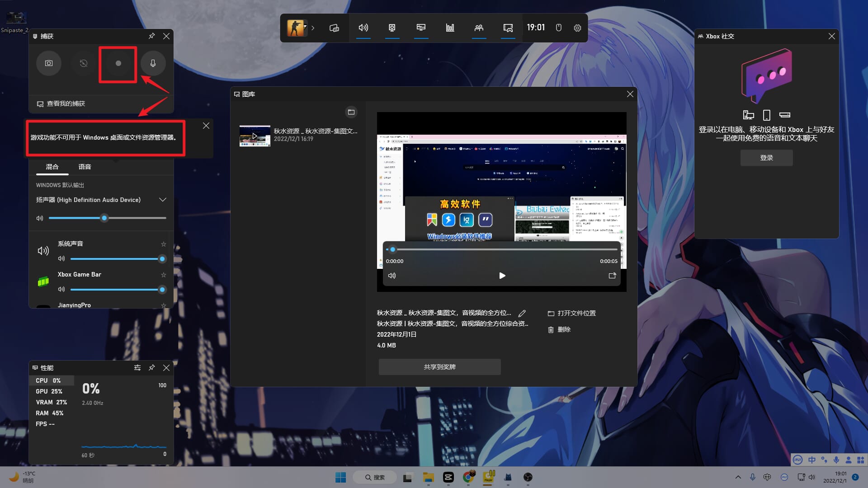Start recording with the record button
The width and height of the screenshot is (868, 488).
[x=118, y=63]
